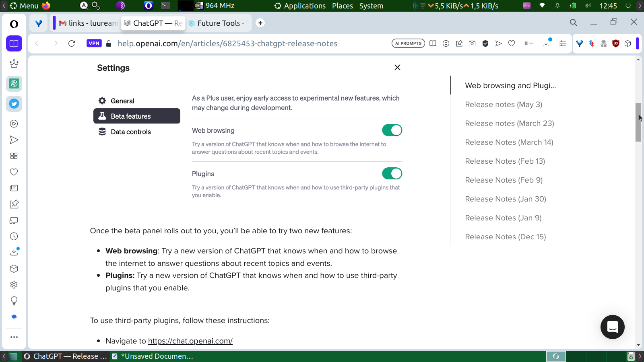
Task: Jump to Release notes (March 23)
Action: coord(510,123)
